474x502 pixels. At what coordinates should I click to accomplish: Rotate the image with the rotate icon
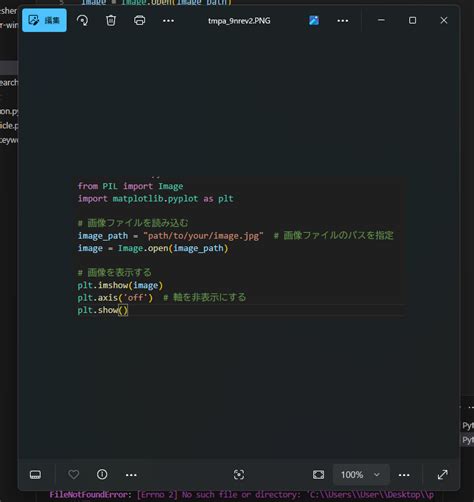pyautogui.click(x=82, y=21)
